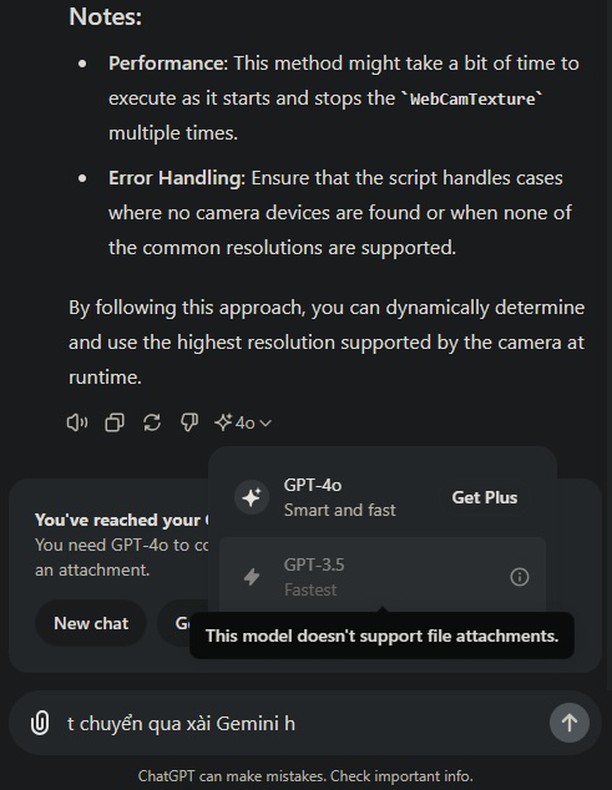This screenshot has height=790, width=612.
Task: Click the chevron beside the 4o label
Action: tap(266, 424)
